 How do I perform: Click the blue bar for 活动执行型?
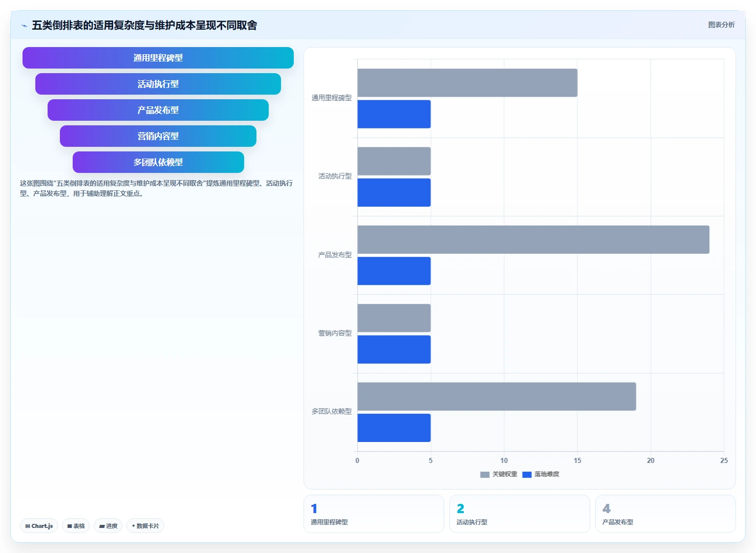click(x=394, y=192)
